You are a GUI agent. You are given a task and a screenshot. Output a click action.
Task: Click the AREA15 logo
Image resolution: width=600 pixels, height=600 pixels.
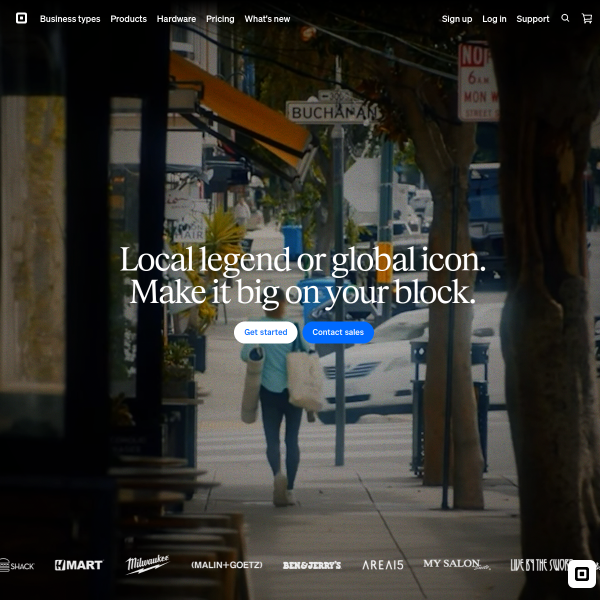pos(383,565)
